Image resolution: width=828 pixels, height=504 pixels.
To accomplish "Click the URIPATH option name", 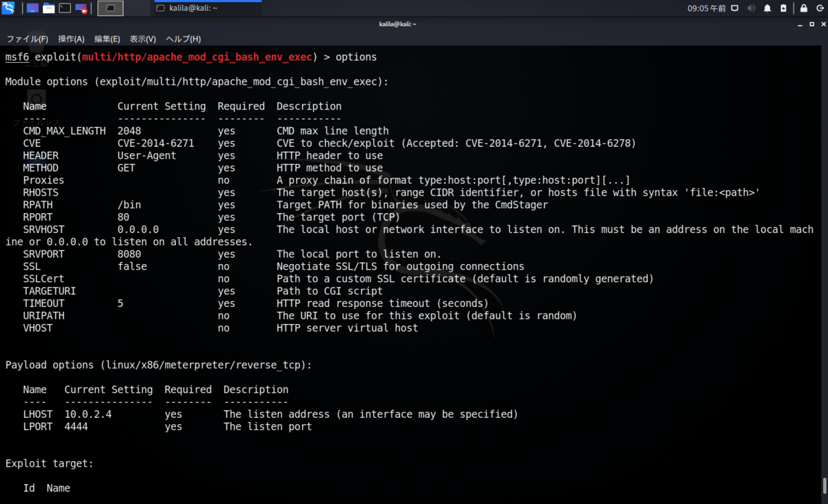I will (43, 316).
